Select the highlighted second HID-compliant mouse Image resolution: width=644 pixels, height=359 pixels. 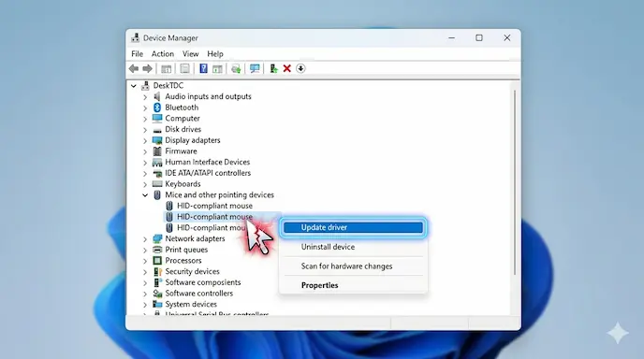(214, 217)
